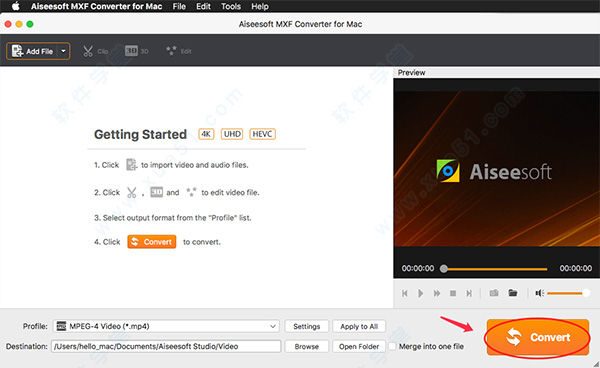Click the play button in preview

tap(421, 293)
